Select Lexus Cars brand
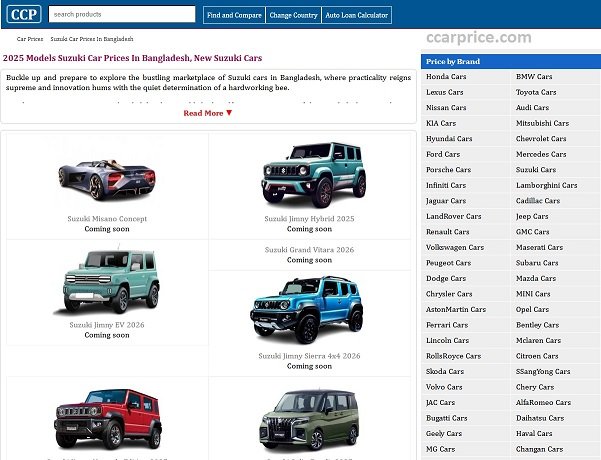This screenshot has height=460, width=601. [445, 92]
